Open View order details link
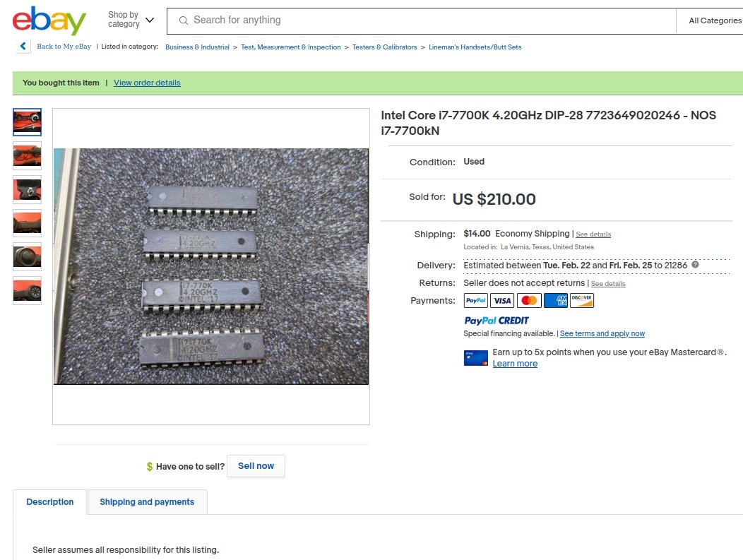This screenshot has width=743, height=560. (x=147, y=83)
